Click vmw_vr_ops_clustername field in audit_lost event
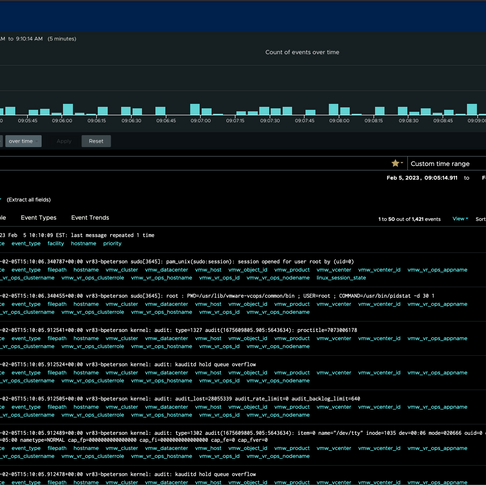 pos(27,415)
